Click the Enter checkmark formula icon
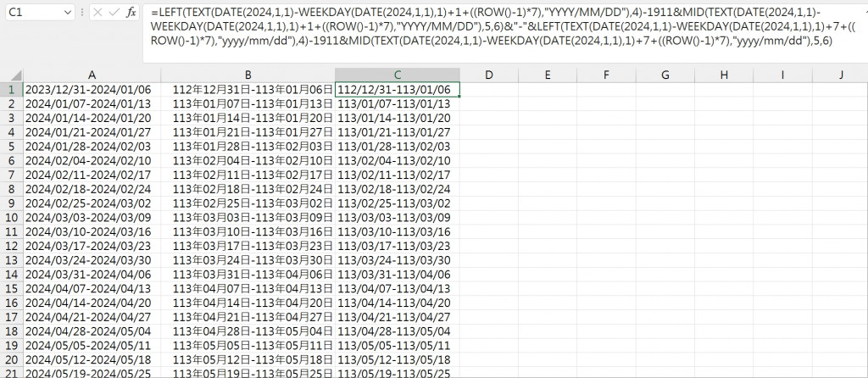Screen dimensions: 868x378 (114, 12)
